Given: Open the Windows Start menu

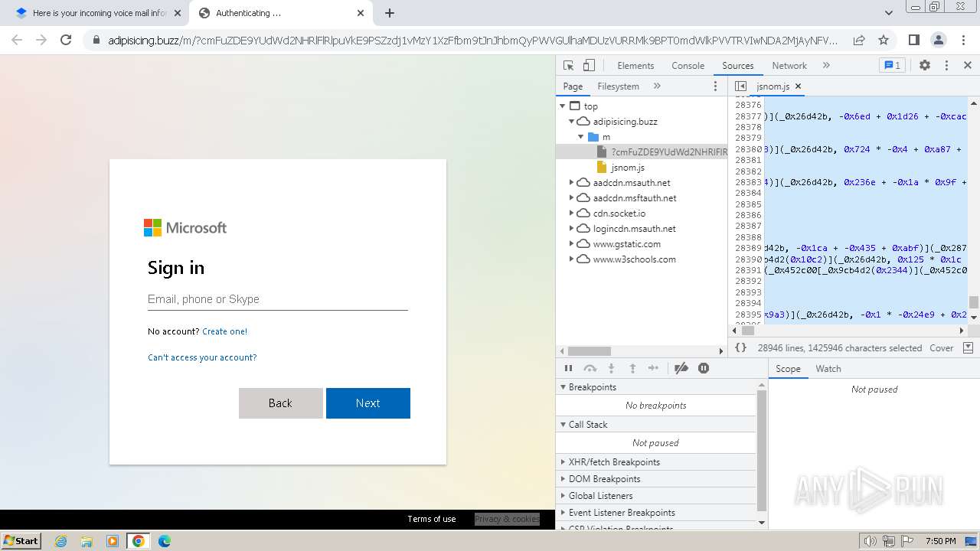Looking at the screenshot, I should (x=21, y=540).
